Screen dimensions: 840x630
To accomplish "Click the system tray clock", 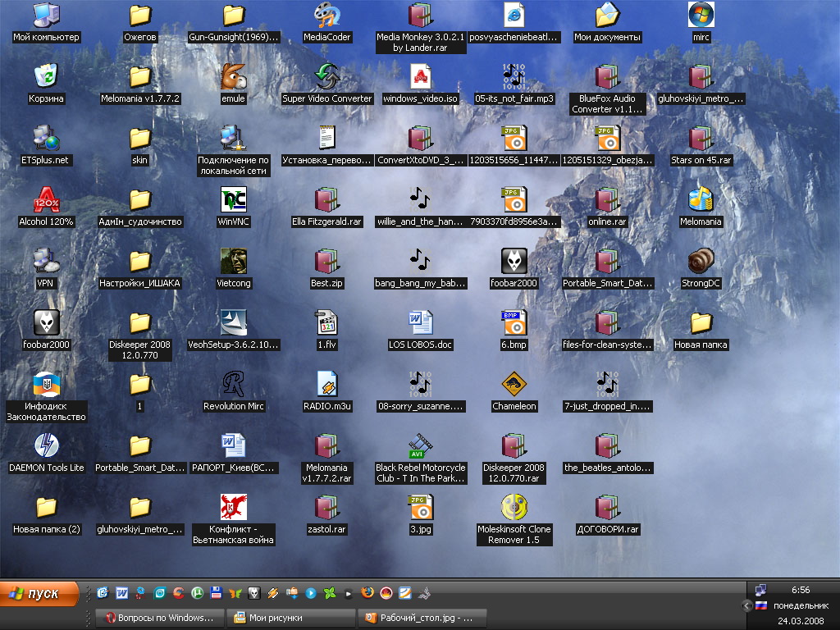I will (801, 590).
